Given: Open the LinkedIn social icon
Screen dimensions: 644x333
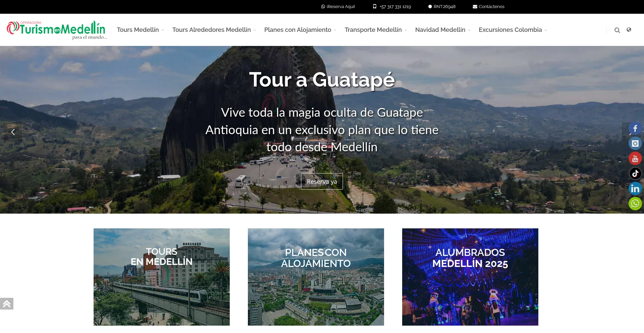Looking at the screenshot, I should 635,189.
